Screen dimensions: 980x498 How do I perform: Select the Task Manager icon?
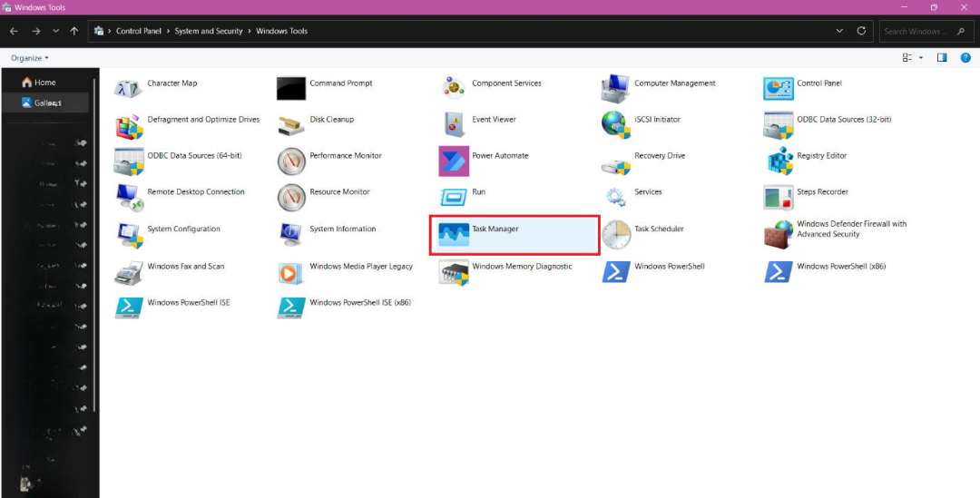coord(454,235)
